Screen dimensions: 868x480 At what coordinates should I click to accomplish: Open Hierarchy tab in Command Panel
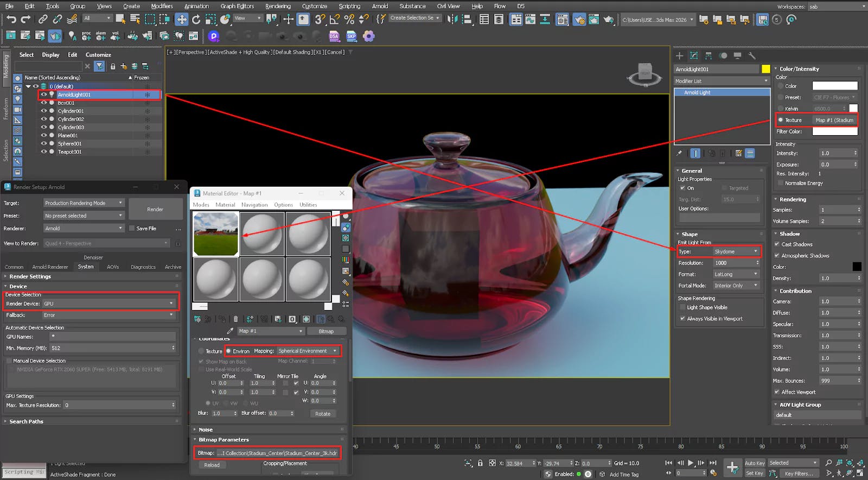click(709, 55)
